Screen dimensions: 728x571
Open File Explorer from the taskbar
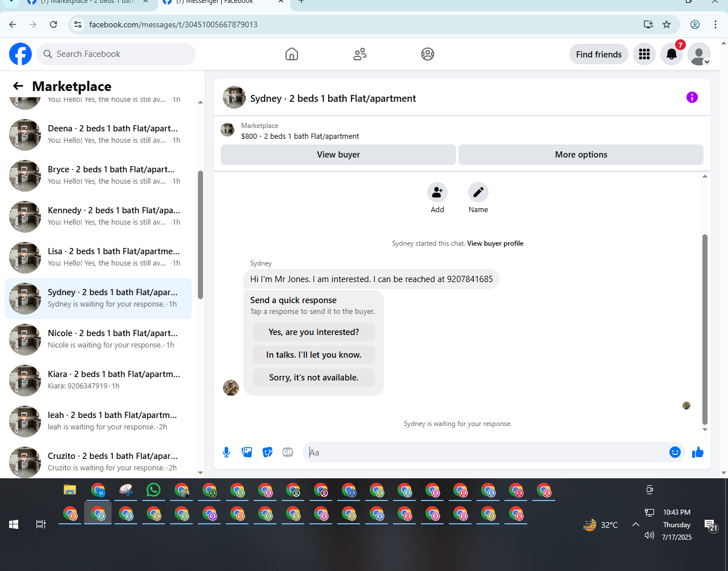point(70,490)
